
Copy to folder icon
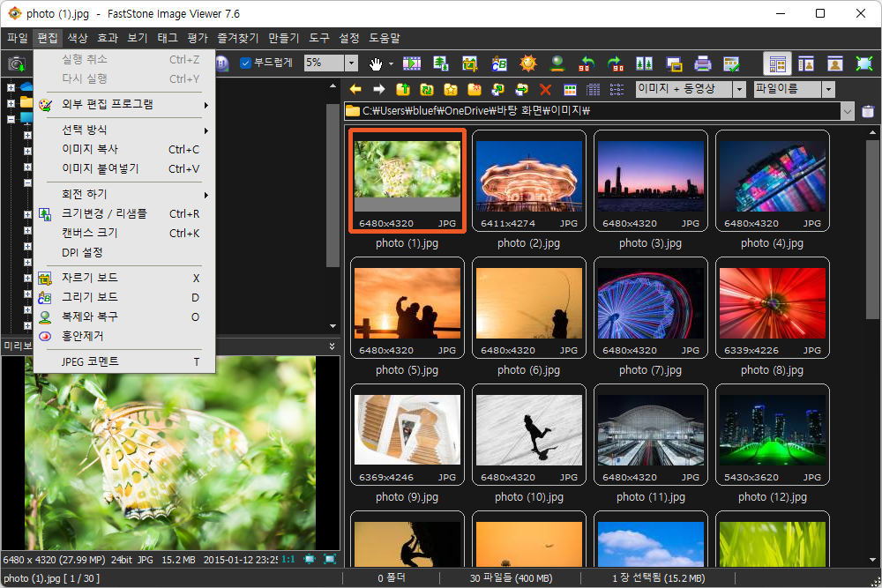497,89
